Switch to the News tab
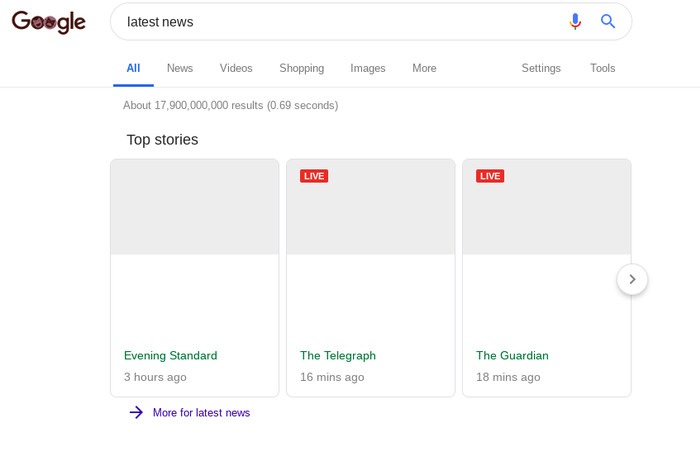This screenshot has width=700, height=466. click(180, 68)
